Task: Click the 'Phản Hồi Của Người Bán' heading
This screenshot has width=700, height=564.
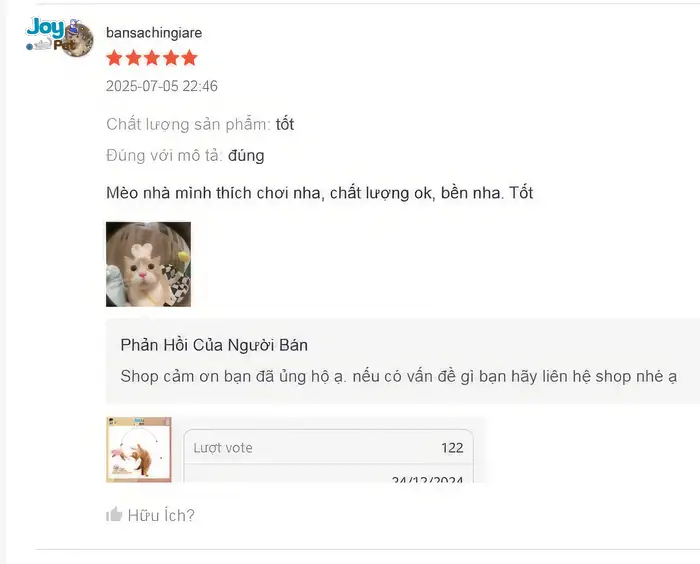Action: tap(214, 345)
